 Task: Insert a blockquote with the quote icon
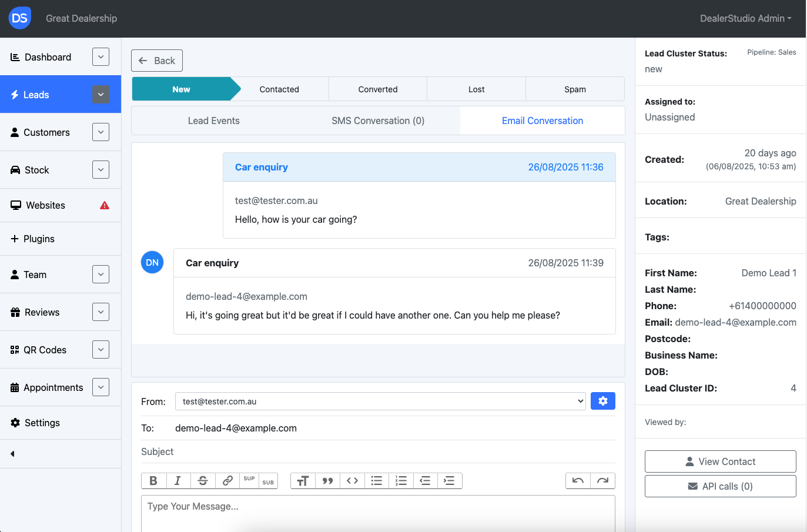tap(327, 481)
